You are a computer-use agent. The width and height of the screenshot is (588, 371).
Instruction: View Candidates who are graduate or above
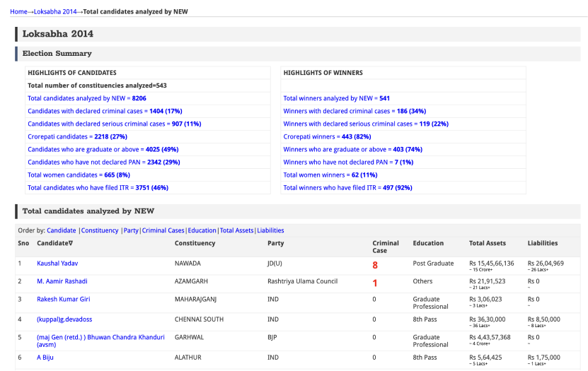tap(103, 149)
